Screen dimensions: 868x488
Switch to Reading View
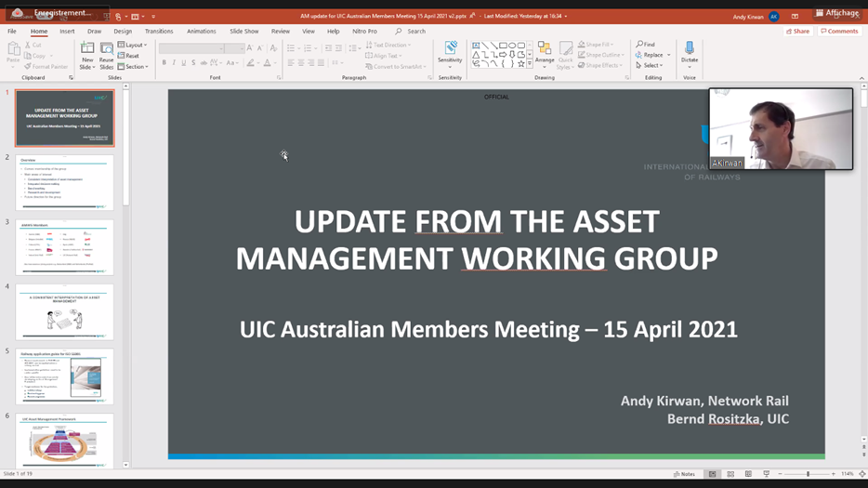(748, 474)
